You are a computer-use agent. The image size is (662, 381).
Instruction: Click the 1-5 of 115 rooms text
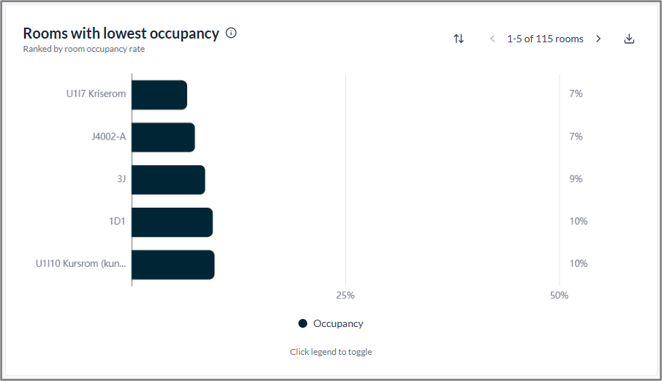point(545,39)
